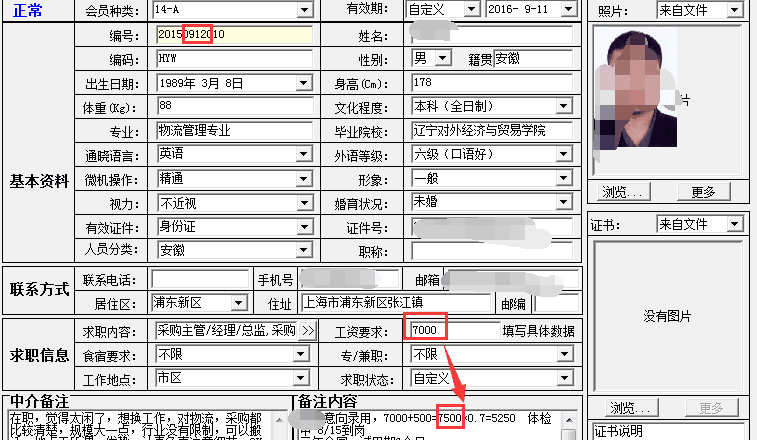Click the 毕业院校 field

coord(492,130)
